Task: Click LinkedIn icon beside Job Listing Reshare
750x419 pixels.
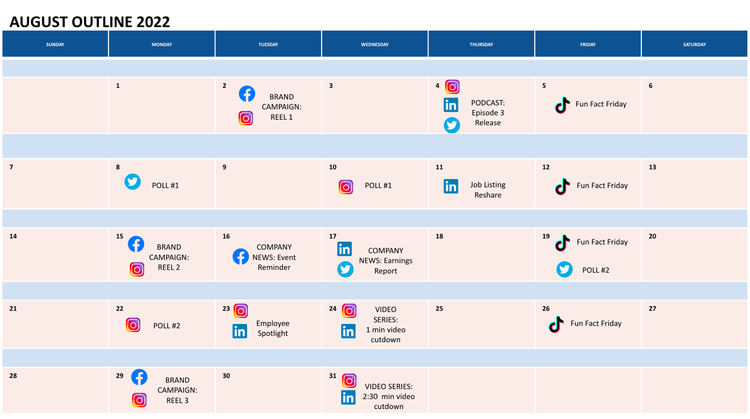Action: [452, 186]
